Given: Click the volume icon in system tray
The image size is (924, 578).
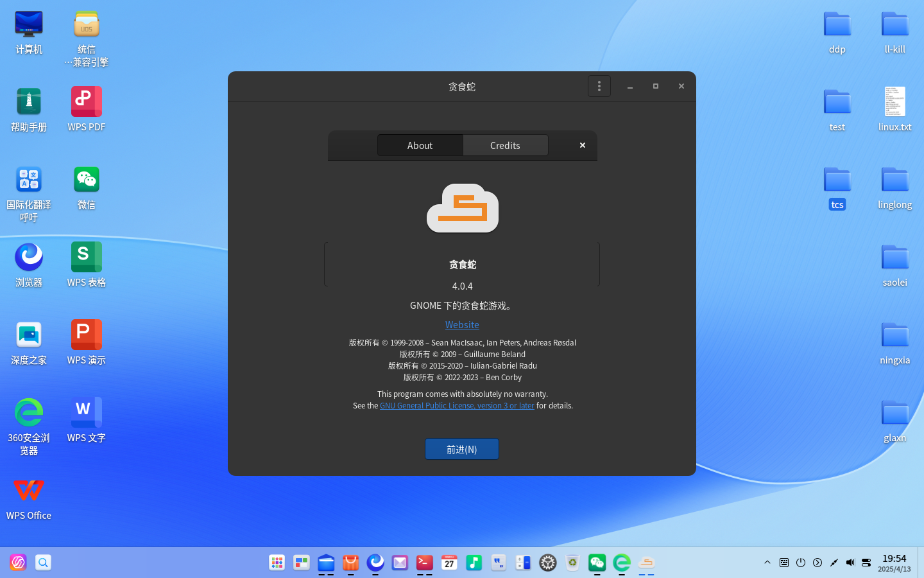Looking at the screenshot, I should [x=850, y=563].
